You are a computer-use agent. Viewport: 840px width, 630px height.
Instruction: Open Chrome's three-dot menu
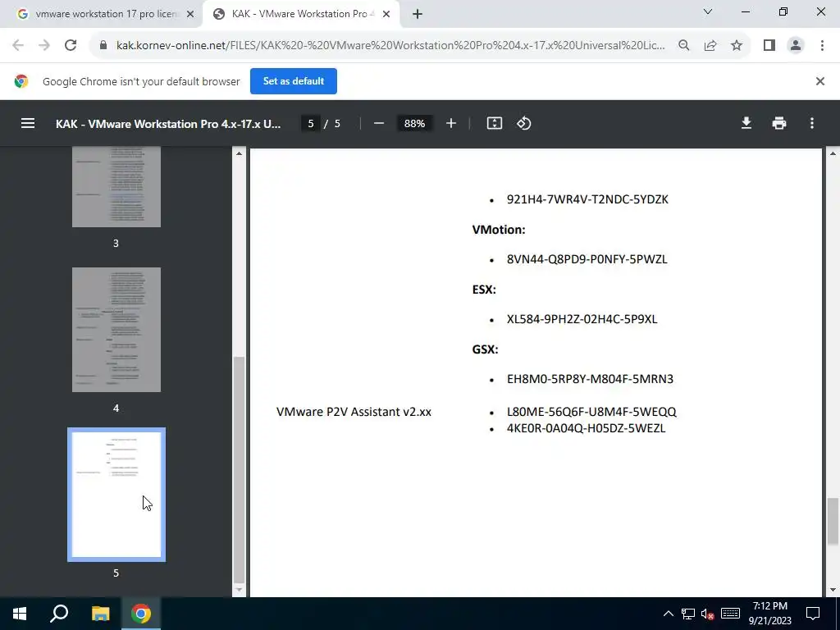[822, 46]
